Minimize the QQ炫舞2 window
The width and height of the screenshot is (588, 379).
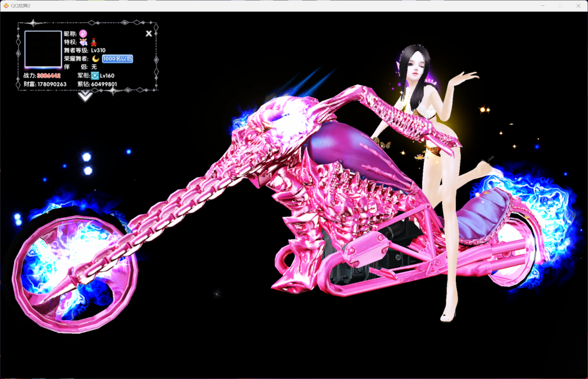pyautogui.click(x=543, y=6)
